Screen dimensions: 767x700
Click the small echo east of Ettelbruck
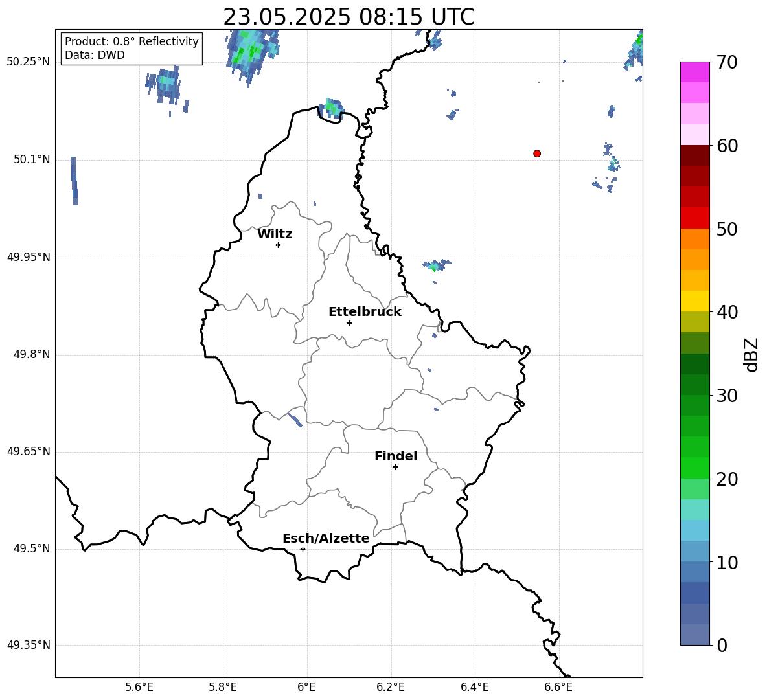coord(435,336)
